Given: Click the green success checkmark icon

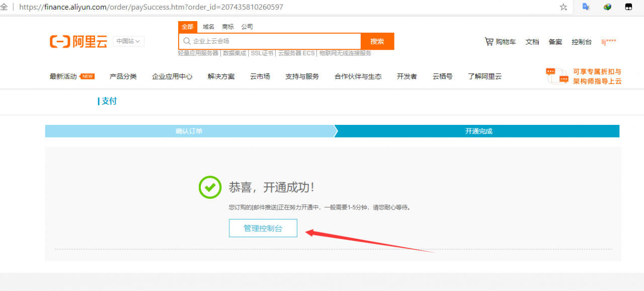Looking at the screenshot, I should click(210, 187).
